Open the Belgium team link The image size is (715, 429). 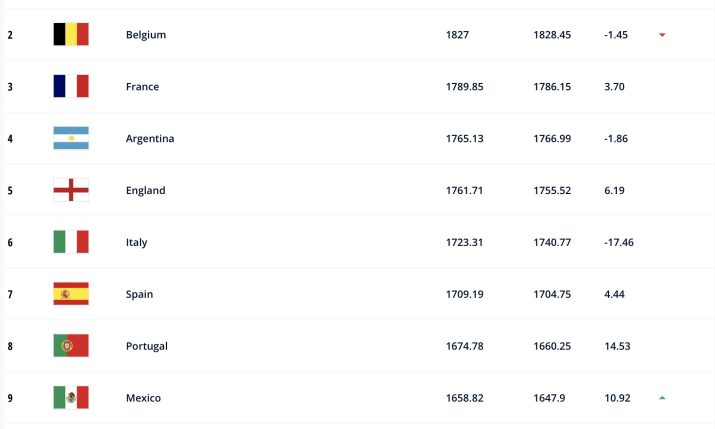(x=146, y=35)
